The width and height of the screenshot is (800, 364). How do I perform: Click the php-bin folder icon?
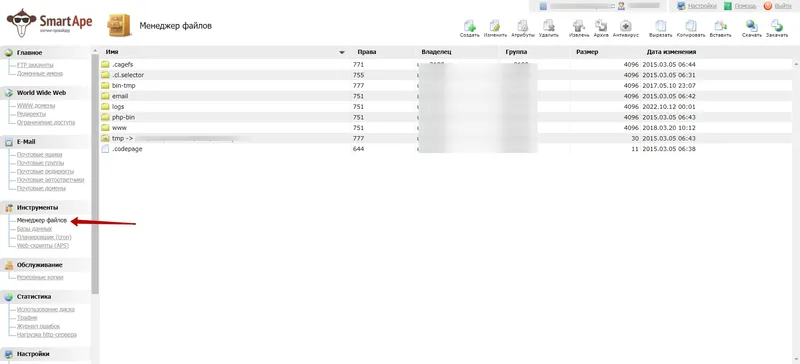pos(105,117)
